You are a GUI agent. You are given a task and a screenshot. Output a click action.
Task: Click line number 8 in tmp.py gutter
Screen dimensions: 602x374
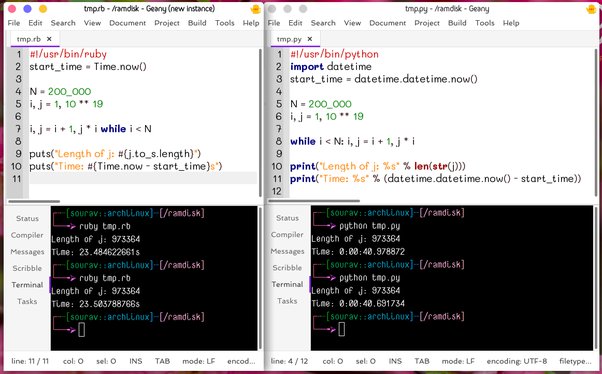click(x=279, y=141)
